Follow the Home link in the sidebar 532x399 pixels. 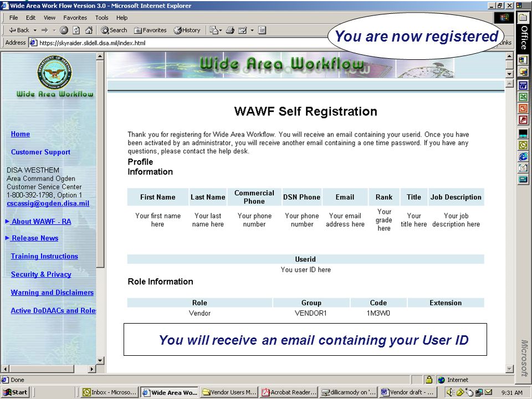point(21,134)
